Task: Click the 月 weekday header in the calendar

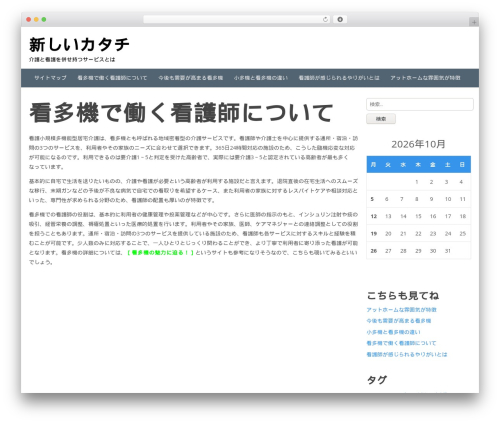Action: coord(373,164)
